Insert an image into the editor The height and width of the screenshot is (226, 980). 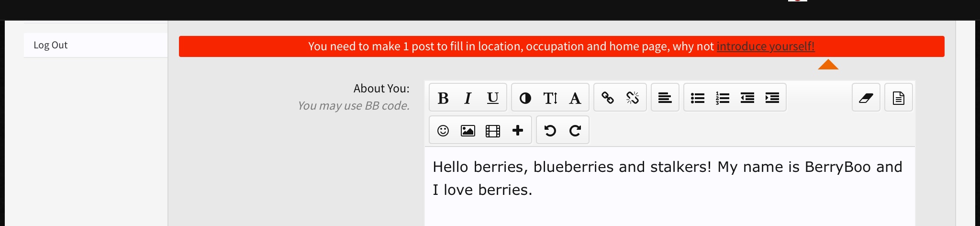pos(468,130)
